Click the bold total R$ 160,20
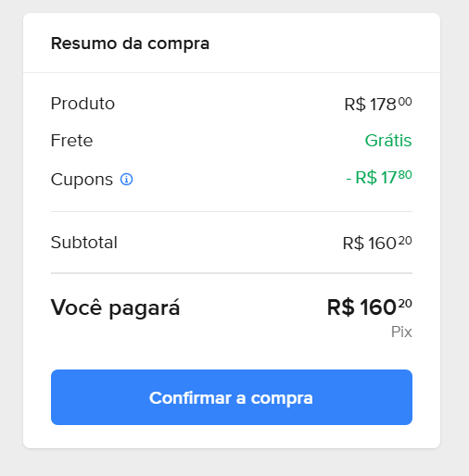 tap(370, 307)
